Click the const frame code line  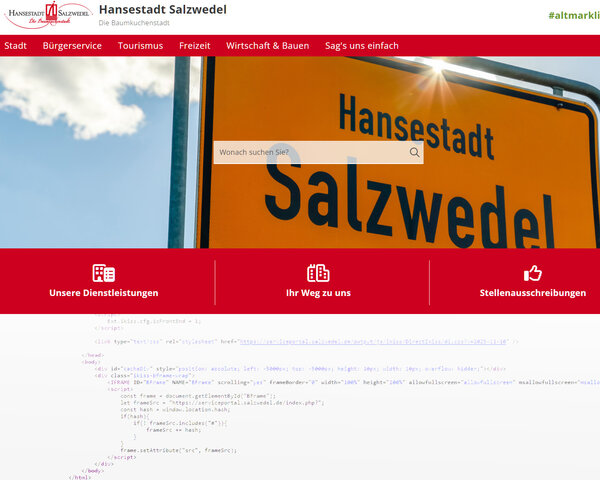point(198,396)
